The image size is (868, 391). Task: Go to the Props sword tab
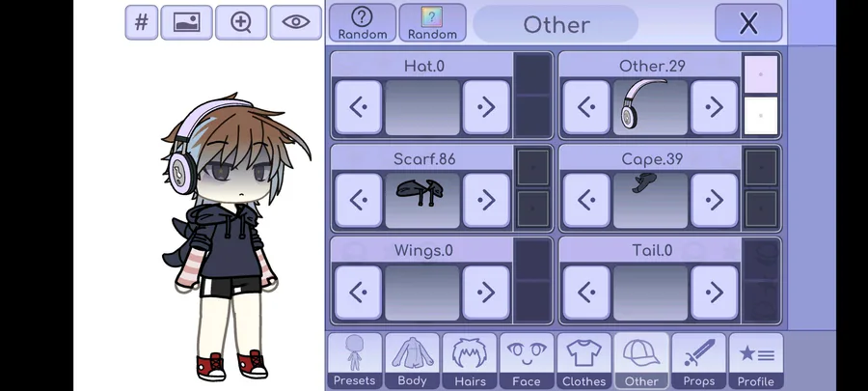(699, 360)
